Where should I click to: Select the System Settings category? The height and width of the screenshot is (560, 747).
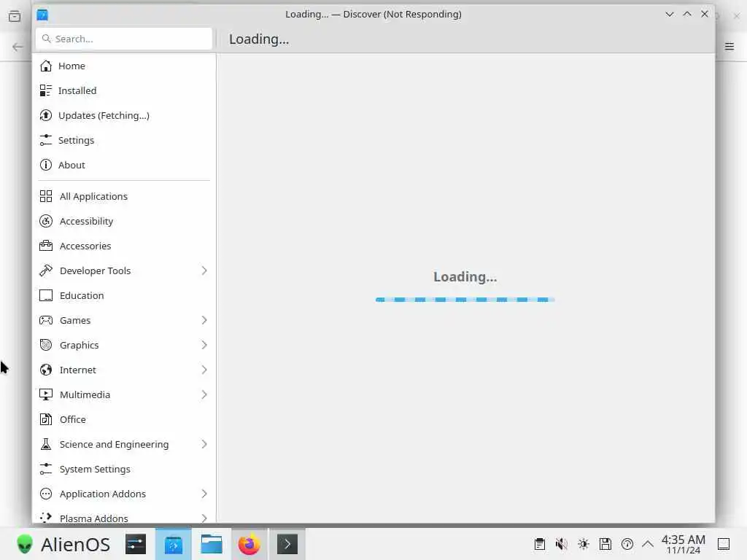point(124,469)
